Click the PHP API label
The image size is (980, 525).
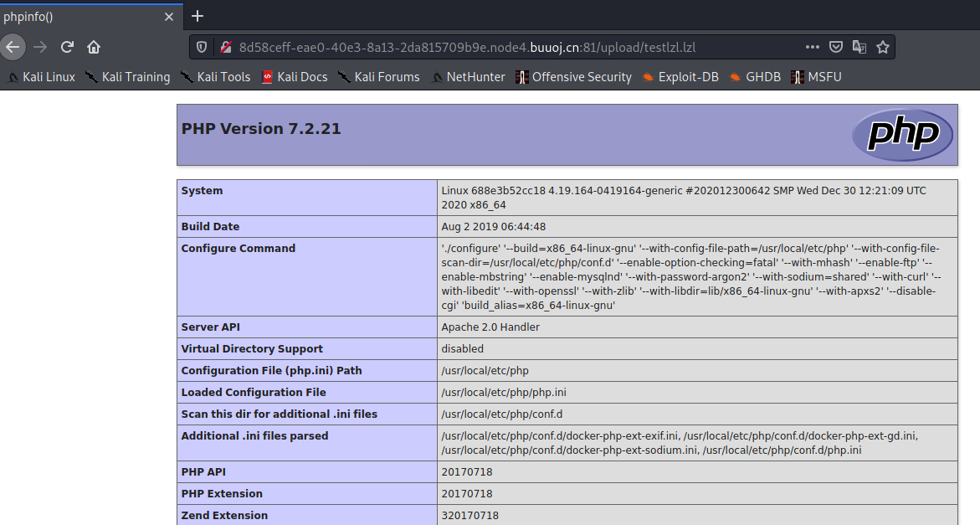click(x=203, y=472)
